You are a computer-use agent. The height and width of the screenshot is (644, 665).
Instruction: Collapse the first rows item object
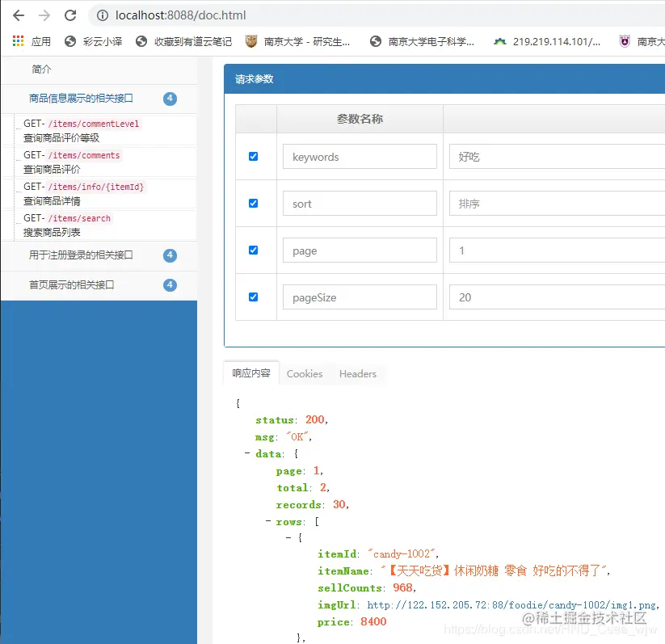click(x=288, y=537)
